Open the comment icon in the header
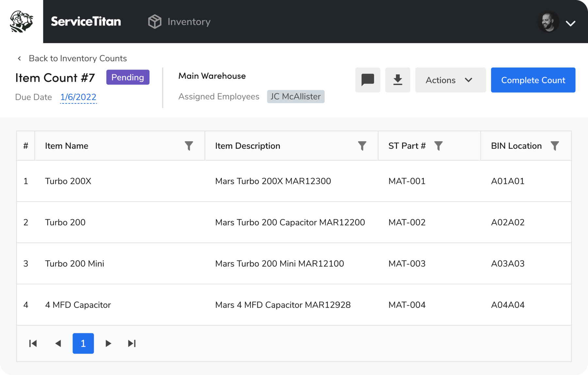Image resolution: width=588 pixels, height=375 pixels. (367, 80)
